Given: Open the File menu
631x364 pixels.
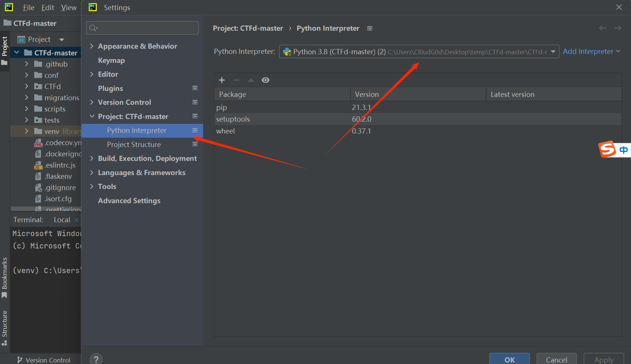Looking at the screenshot, I should pyautogui.click(x=28, y=7).
